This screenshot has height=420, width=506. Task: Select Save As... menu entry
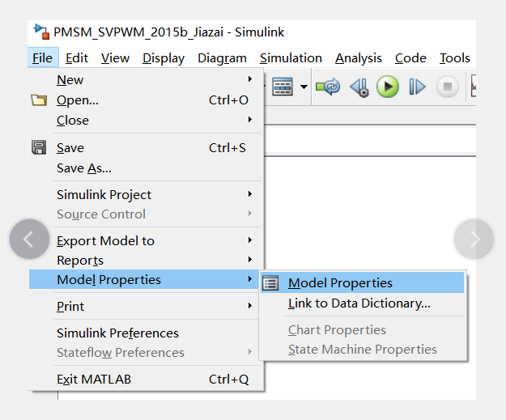[147, 168]
